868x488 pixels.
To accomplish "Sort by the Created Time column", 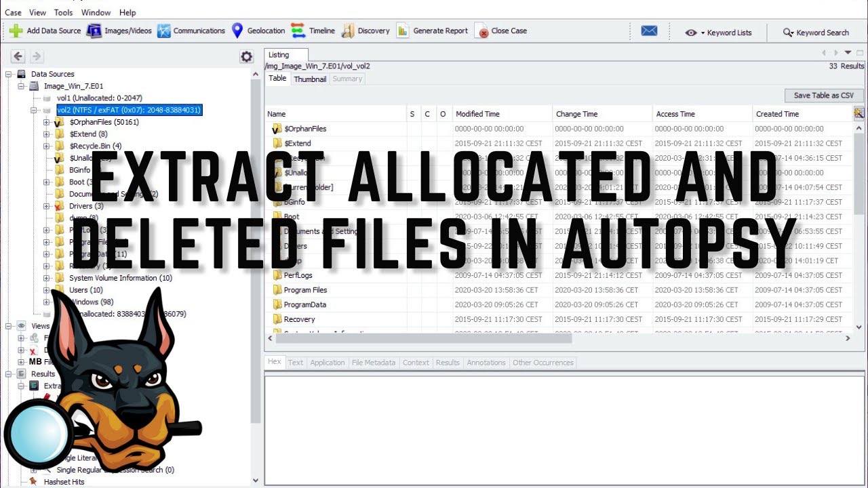I will (803, 114).
